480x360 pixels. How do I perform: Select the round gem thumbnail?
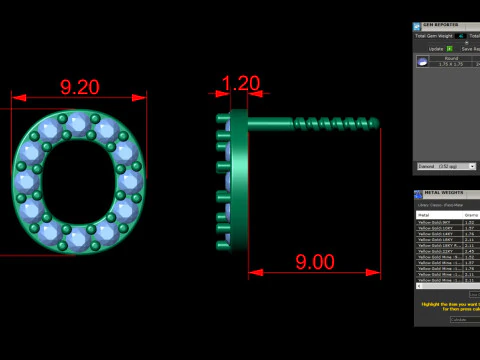click(422, 62)
